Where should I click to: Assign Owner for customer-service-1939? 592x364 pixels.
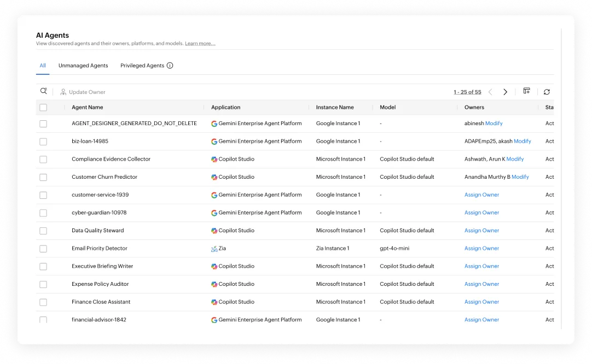point(482,195)
